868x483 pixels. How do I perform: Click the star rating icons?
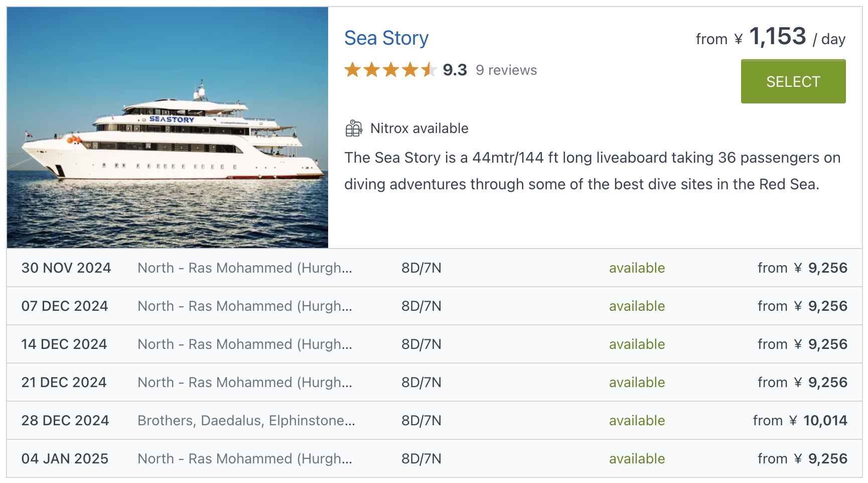tap(390, 70)
